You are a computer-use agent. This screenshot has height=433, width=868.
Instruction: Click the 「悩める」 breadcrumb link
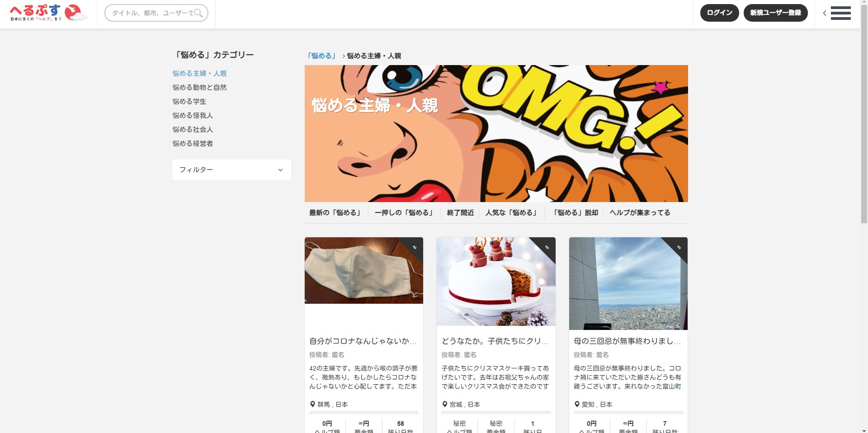pos(322,56)
